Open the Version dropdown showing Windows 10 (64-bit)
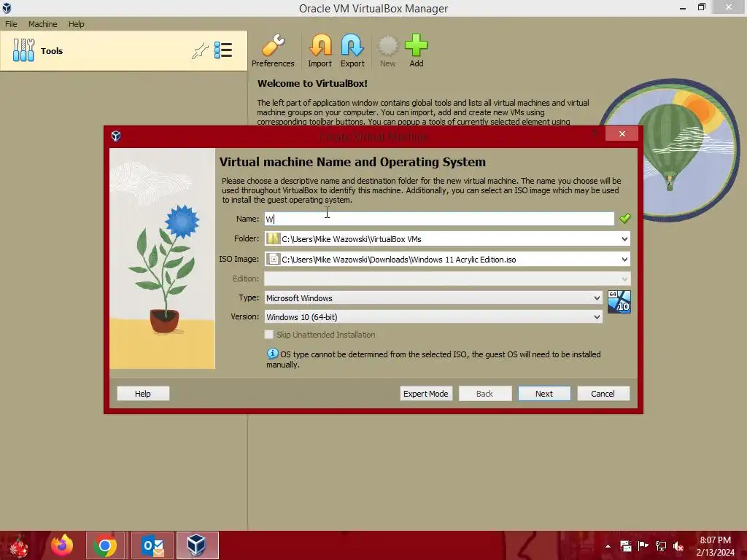The height and width of the screenshot is (560, 747). point(433,316)
